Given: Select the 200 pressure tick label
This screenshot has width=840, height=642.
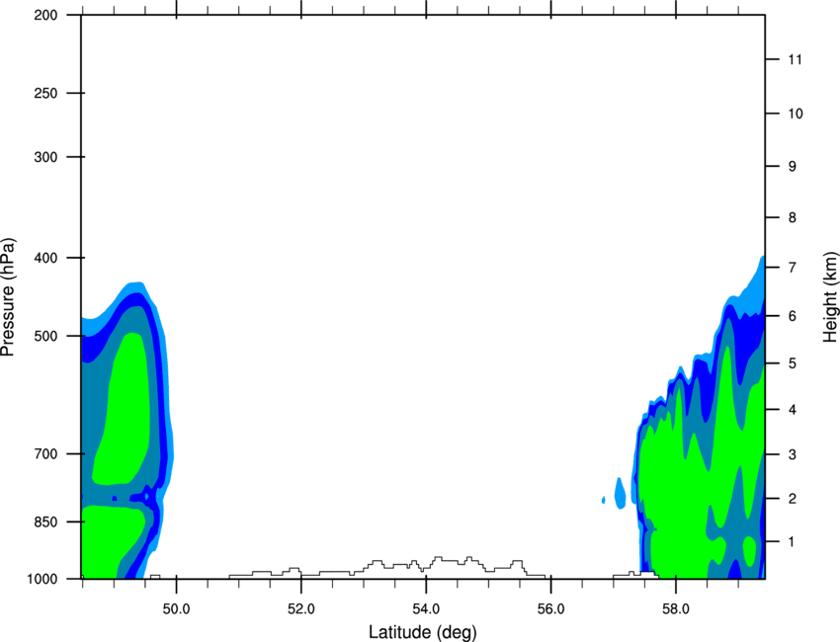Looking at the screenshot, I should pos(45,15).
